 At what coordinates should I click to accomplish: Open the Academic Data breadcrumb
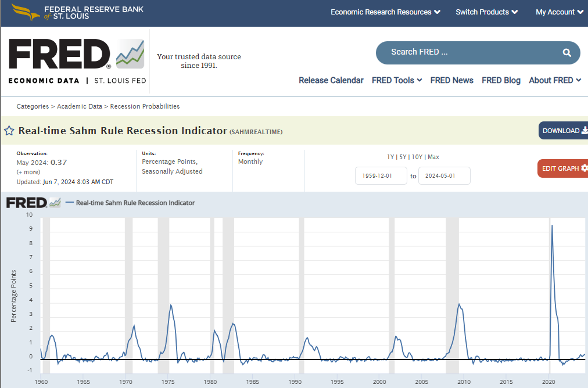80,106
